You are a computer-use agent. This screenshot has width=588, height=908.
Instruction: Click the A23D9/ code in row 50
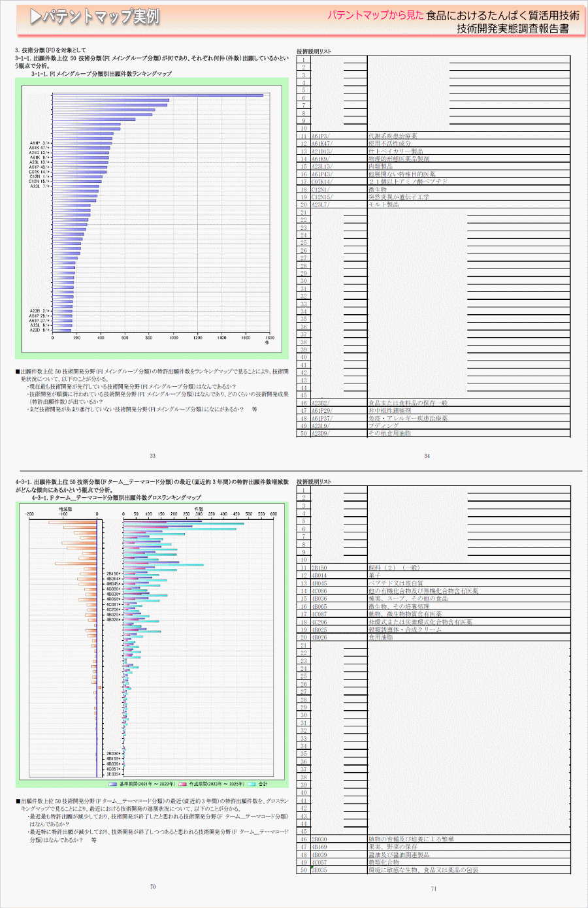pos(321,433)
